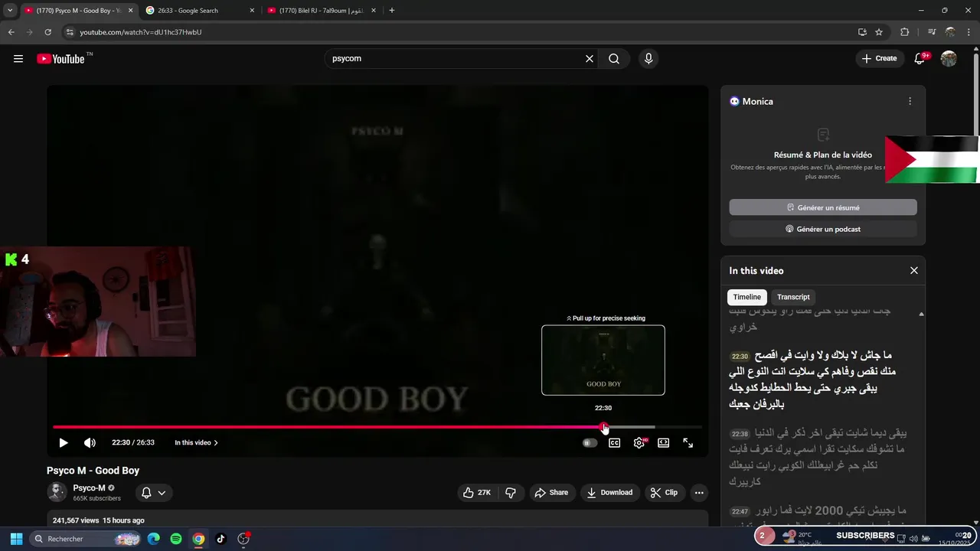Open player settings gear
The height and width of the screenshot is (551, 980).
tap(639, 442)
